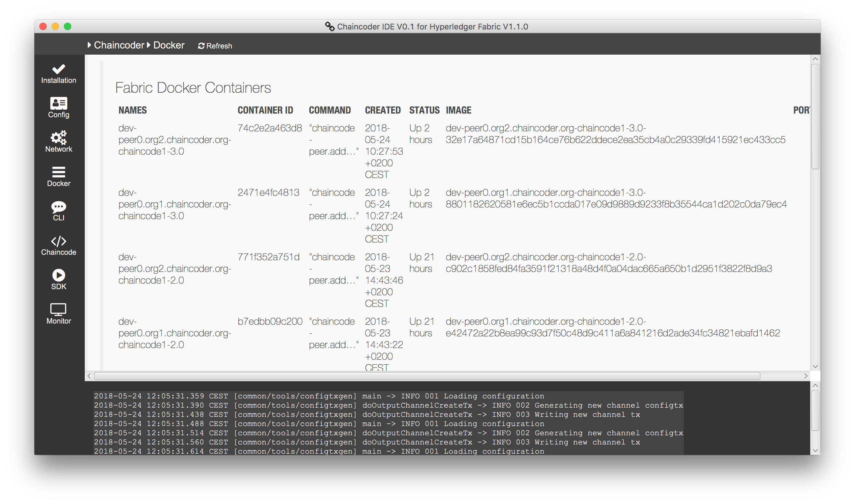This screenshot has width=855, height=504.
Task: Open the Chaincode code brackets icon
Action: 58,245
